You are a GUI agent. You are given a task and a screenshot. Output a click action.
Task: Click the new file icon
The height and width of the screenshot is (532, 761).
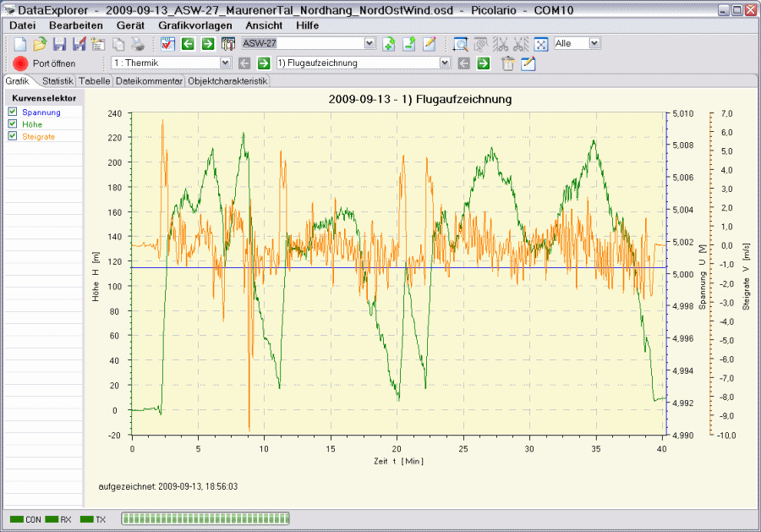click(20, 44)
